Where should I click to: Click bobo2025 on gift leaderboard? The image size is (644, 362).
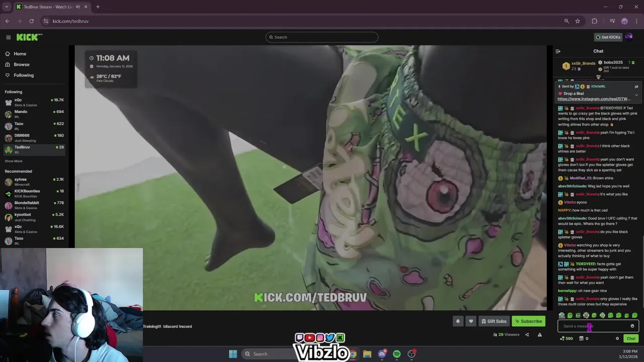(613, 62)
